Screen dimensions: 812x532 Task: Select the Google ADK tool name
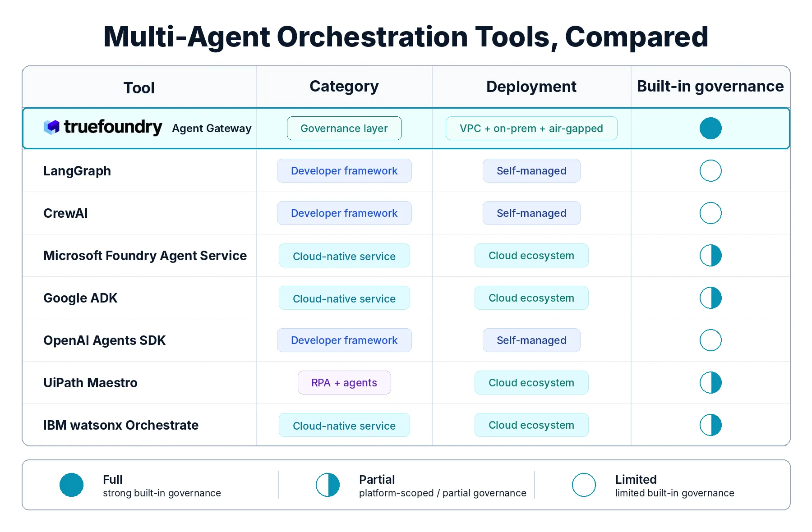[x=80, y=298]
